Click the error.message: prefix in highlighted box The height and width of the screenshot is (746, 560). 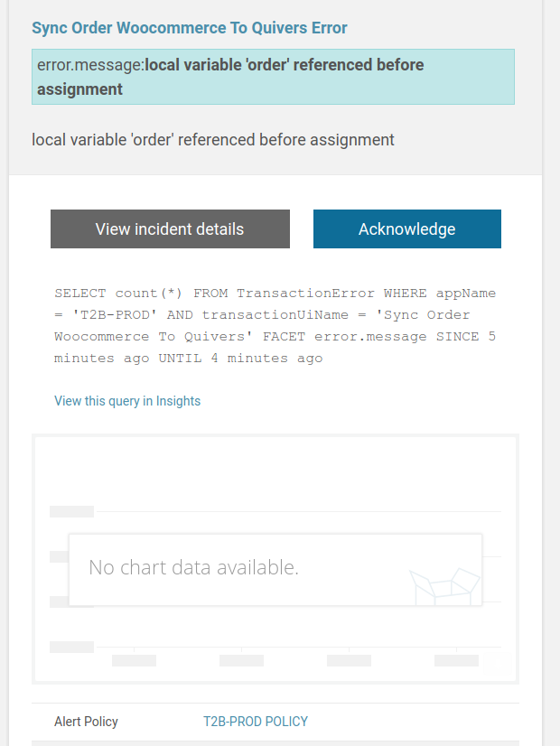click(x=90, y=65)
